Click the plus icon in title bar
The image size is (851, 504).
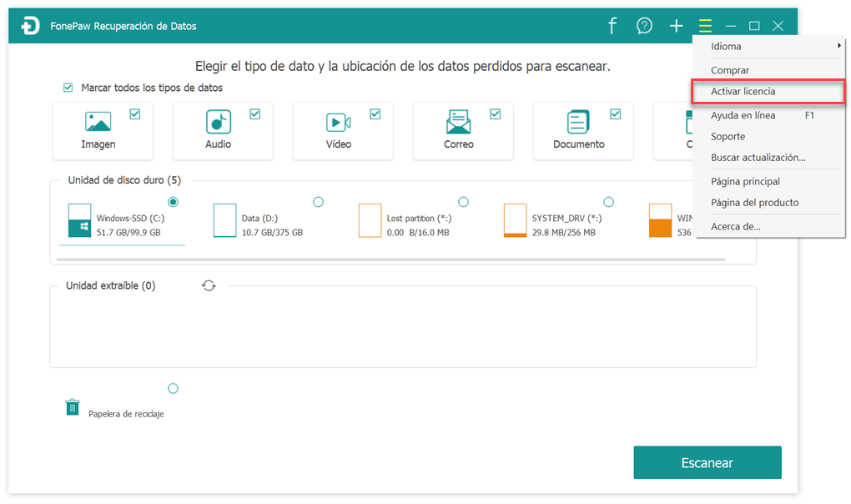pyautogui.click(x=676, y=26)
